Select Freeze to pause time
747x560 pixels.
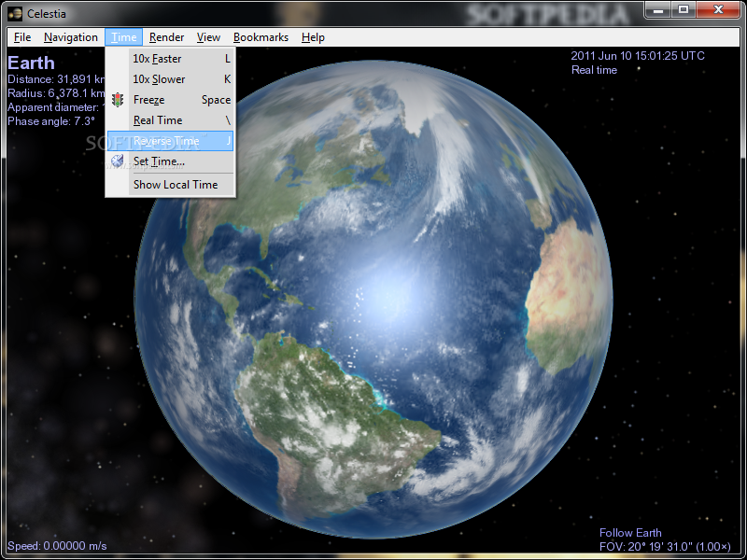[x=170, y=100]
